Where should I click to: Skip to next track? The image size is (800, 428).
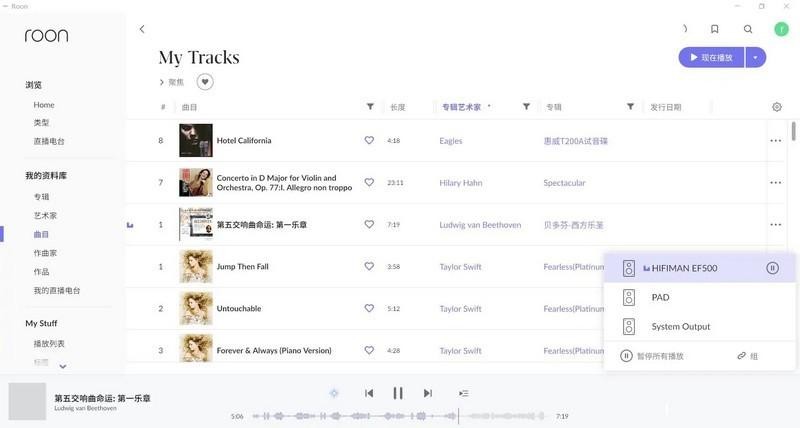coord(428,393)
